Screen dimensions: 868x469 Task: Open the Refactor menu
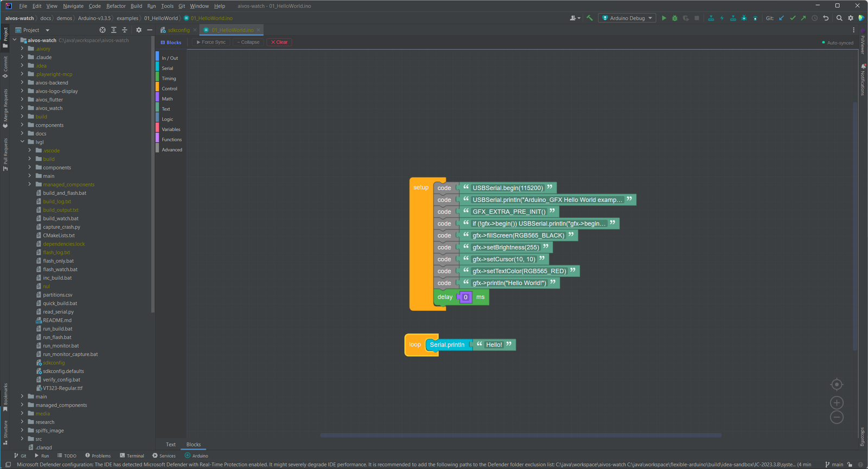click(116, 6)
